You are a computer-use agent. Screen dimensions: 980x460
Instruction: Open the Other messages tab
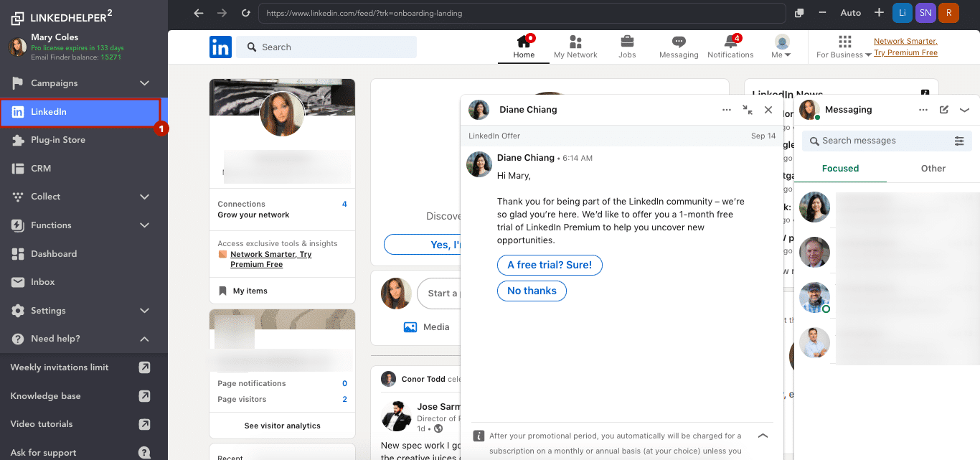click(x=933, y=168)
